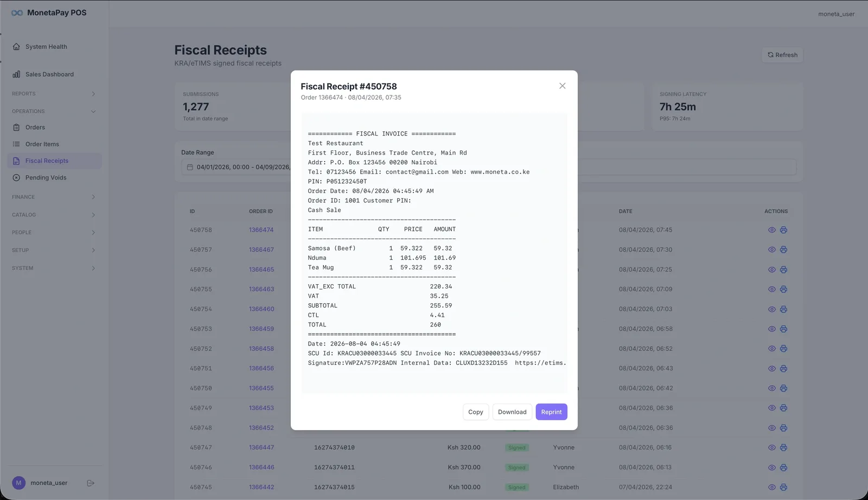Print receipt 450757 using printer icon
The height and width of the screenshot is (500, 868).
783,249
